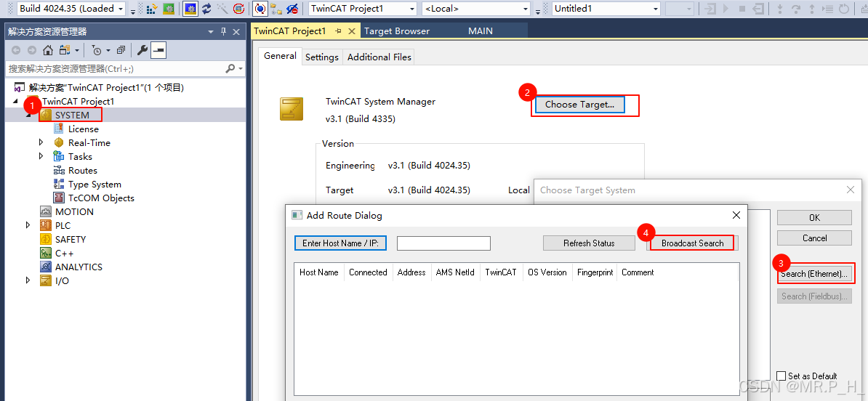Click the TwinCAT System Manager yellow icon

pyautogui.click(x=292, y=109)
